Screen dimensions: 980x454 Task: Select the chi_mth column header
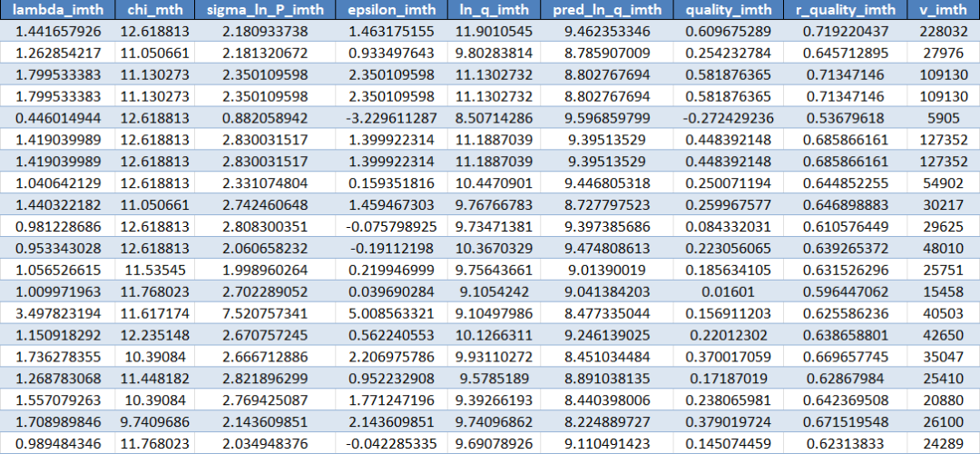tap(154, 10)
